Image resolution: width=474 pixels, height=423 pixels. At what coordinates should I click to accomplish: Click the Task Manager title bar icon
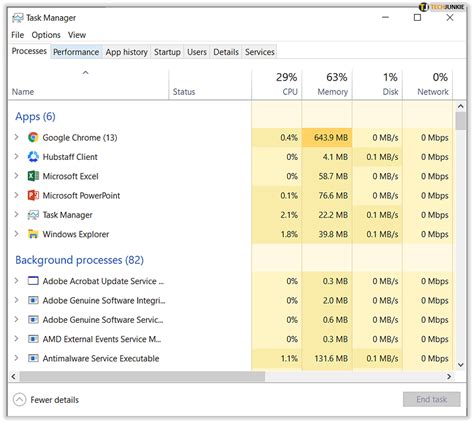pyautogui.click(x=18, y=18)
